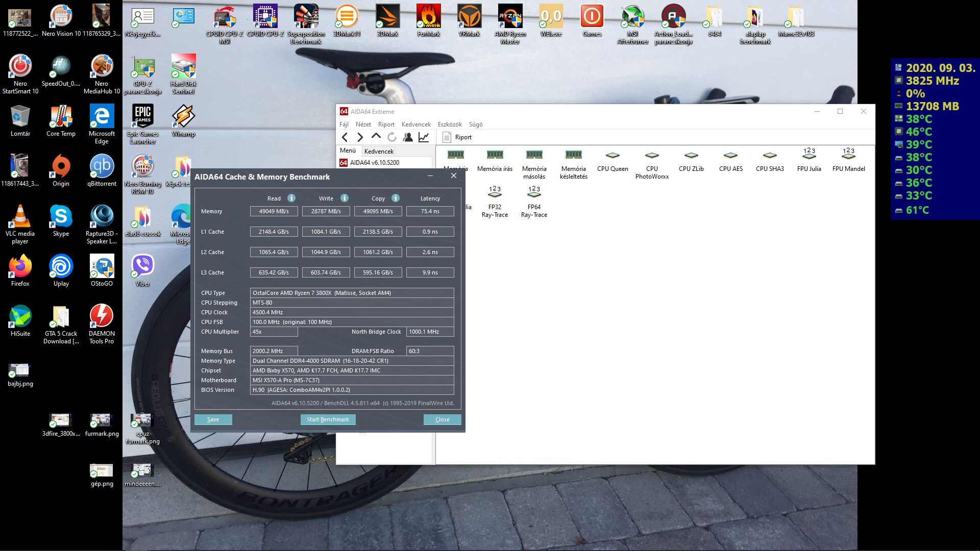Click the Memory Type field value

(352, 361)
